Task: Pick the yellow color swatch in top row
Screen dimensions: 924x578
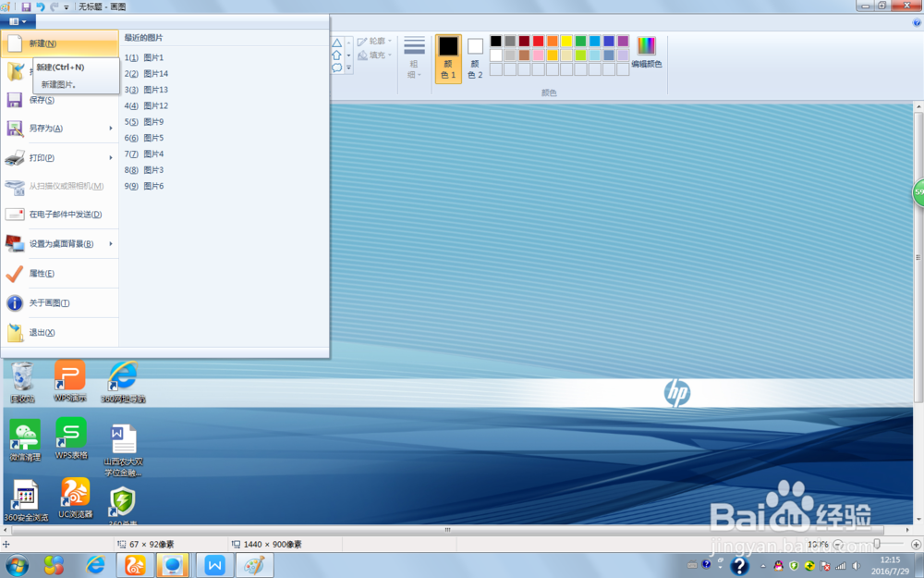Action: (566, 41)
